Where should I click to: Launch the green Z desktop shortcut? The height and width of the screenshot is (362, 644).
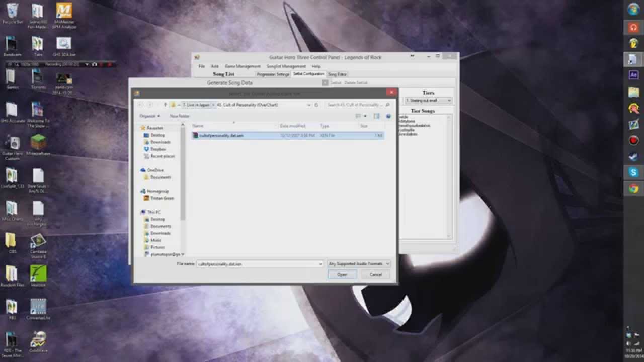tap(38, 276)
